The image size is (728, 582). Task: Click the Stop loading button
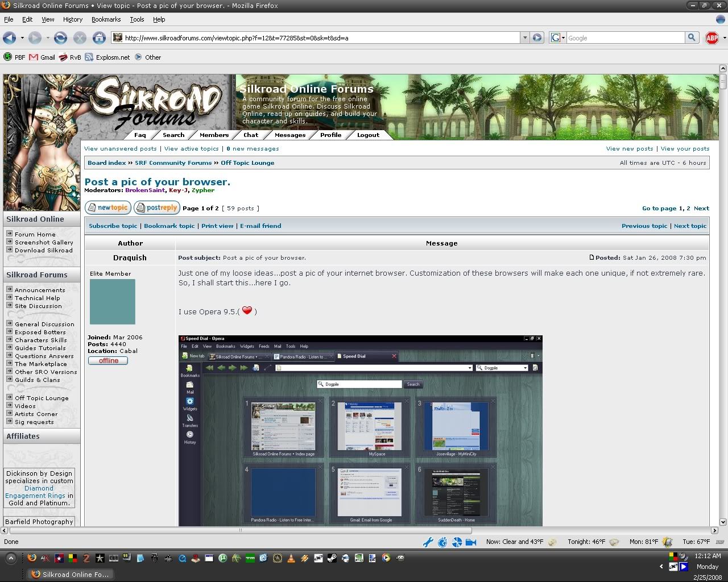80,38
